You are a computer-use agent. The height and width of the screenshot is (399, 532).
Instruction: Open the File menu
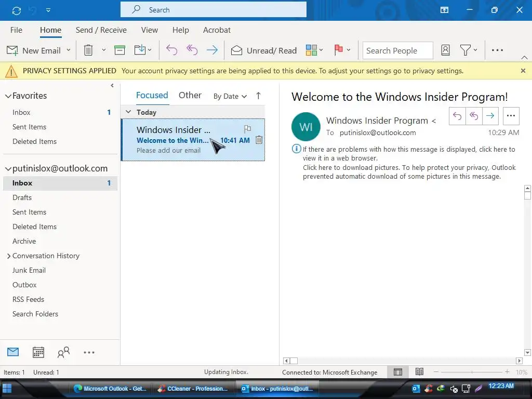(16, 30)
